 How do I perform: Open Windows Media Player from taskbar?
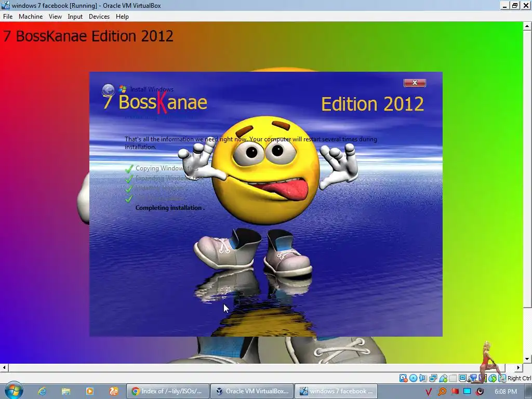click(x=90, y=391)
